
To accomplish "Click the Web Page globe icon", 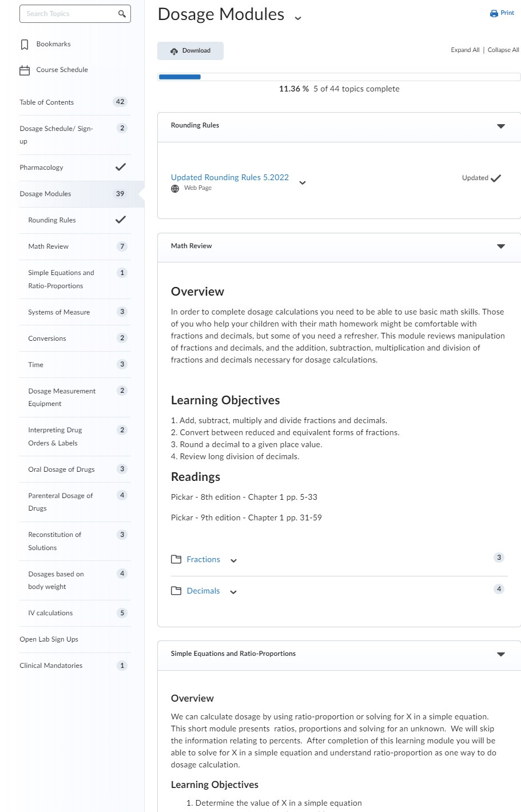I will coord(175,189).
